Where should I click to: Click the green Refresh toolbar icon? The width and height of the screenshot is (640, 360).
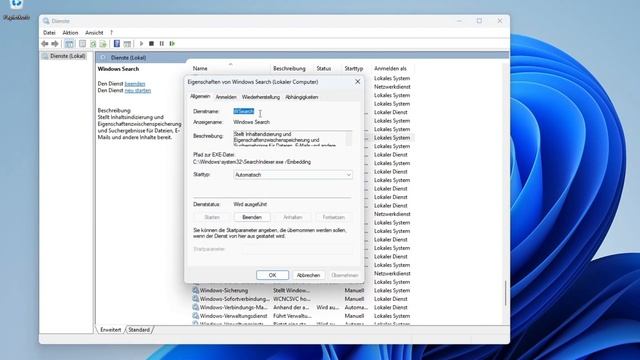(x=93, y=44)
